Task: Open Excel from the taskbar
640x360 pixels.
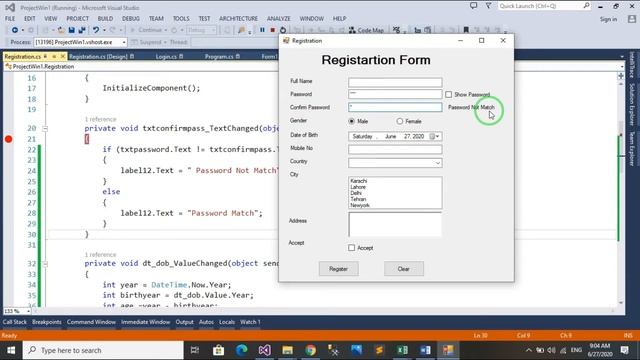Action: tap(402, 350)
